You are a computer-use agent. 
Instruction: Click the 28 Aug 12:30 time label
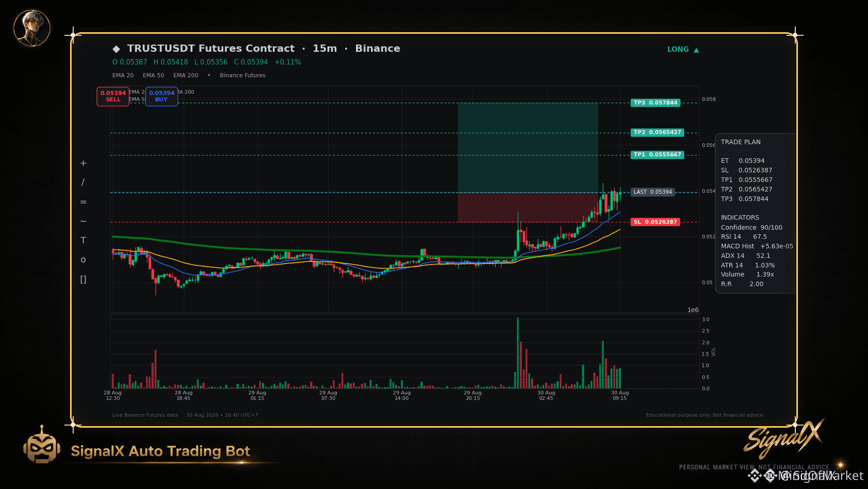(x=113, y=395)
